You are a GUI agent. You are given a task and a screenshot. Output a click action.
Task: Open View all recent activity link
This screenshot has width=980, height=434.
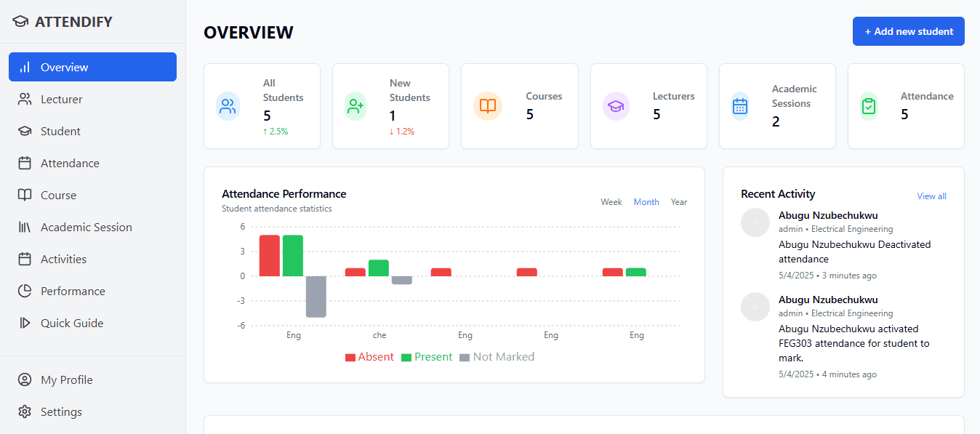point(931,196)
